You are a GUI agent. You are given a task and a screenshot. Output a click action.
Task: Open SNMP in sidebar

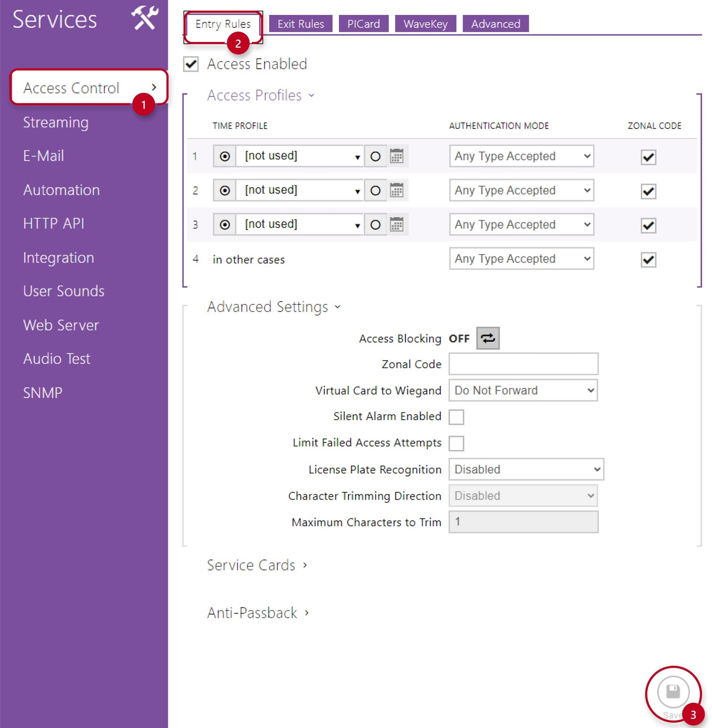[x=43, y=393]
